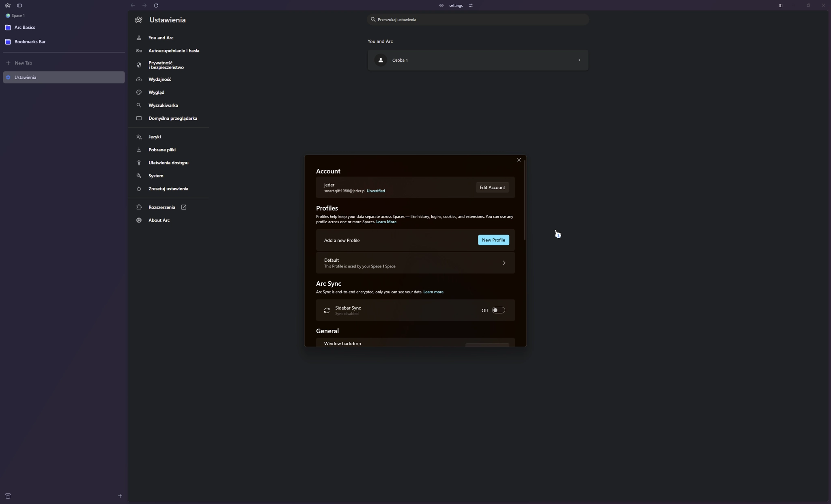The width and height of the screenshot is (831, 504).
Task: Click the Arc logo icon top-left
Action: click(x=8, y=6)
